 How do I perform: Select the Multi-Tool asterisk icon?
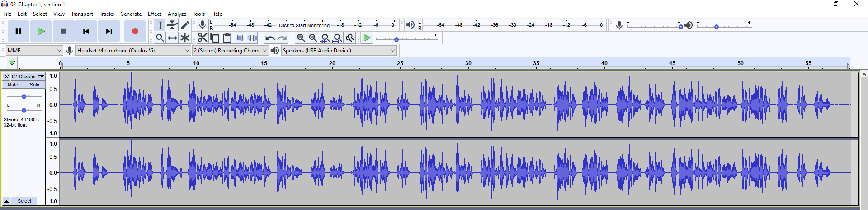pos(184,38)
